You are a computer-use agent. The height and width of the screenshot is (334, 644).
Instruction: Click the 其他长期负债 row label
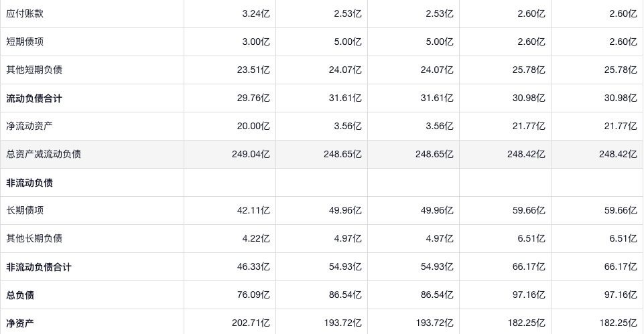tap(35, 238)
